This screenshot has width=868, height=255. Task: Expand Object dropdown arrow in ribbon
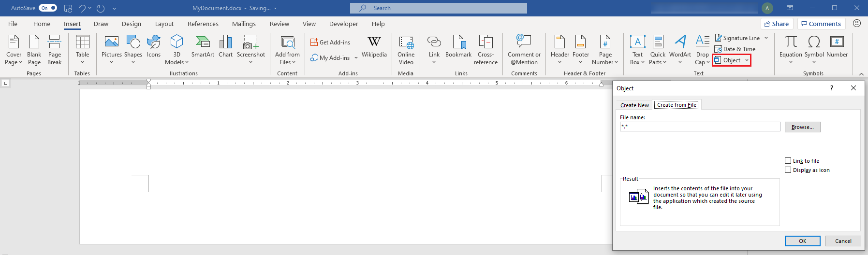747,60
